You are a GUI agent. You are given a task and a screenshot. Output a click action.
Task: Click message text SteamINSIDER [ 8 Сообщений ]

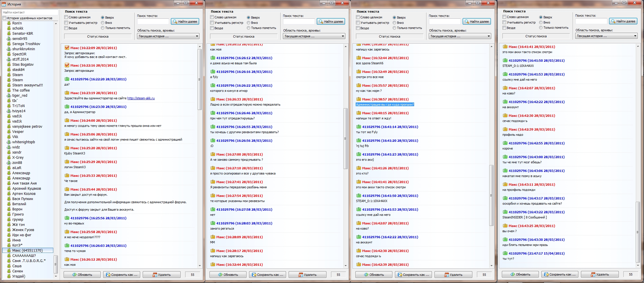tap(525, 217)
